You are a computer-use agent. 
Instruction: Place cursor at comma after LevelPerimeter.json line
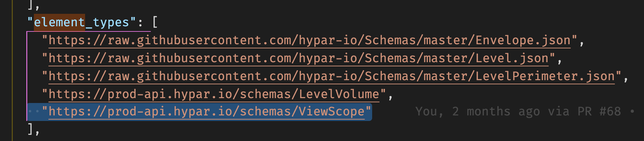coord(626,78)
